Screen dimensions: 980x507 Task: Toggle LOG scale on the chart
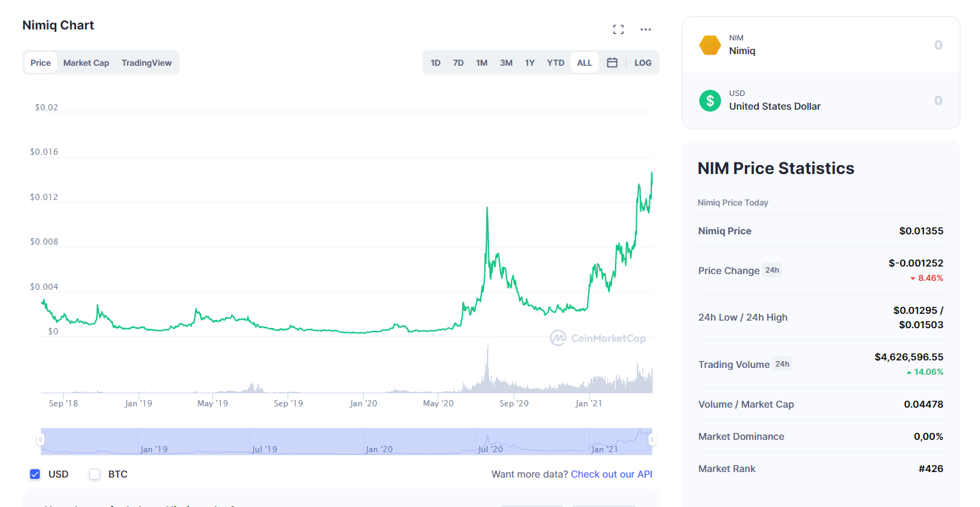(643, 62)
